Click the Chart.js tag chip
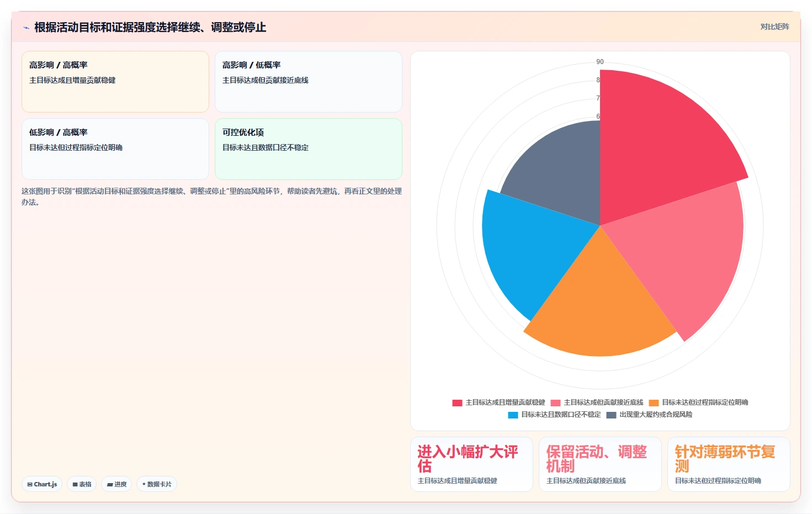Viewport: 812px width, 514px height. tap(42, 484)
